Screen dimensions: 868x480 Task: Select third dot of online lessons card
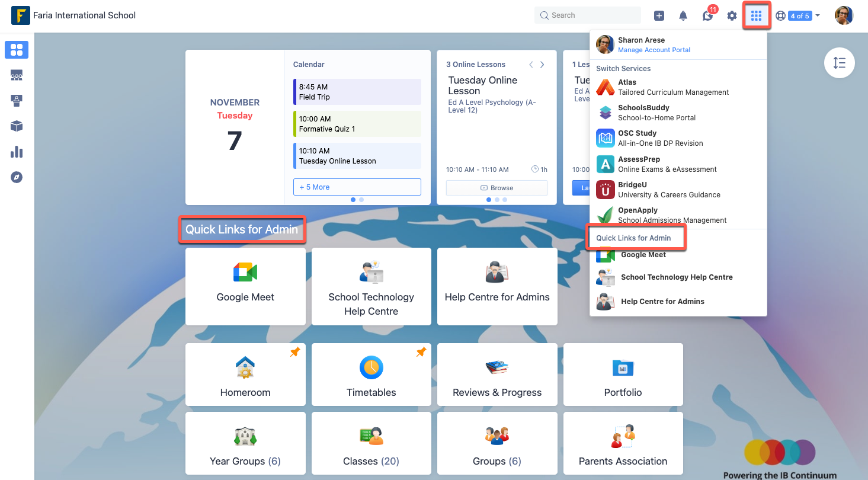click(x=505, y=200)
